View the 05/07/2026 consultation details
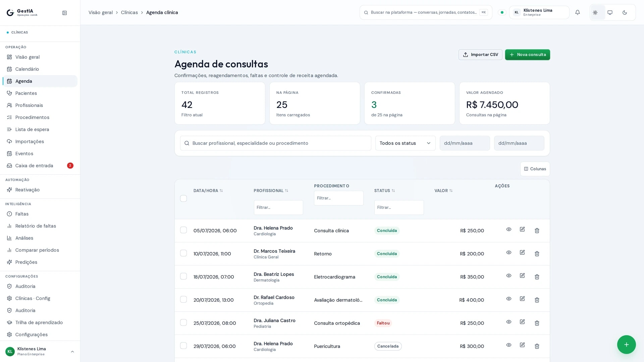Viewport: 644px width, 362px height. click(509, 229)
